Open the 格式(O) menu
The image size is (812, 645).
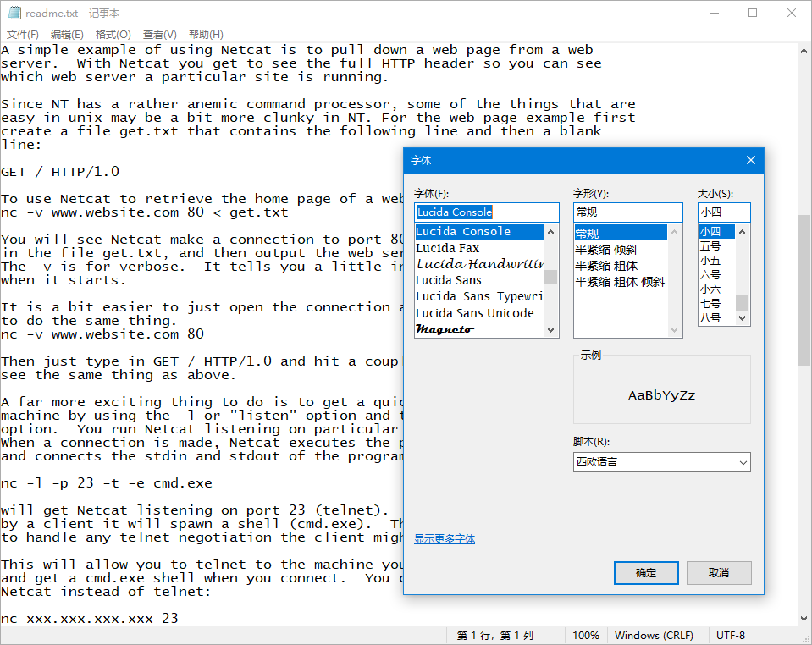point(113,35)
